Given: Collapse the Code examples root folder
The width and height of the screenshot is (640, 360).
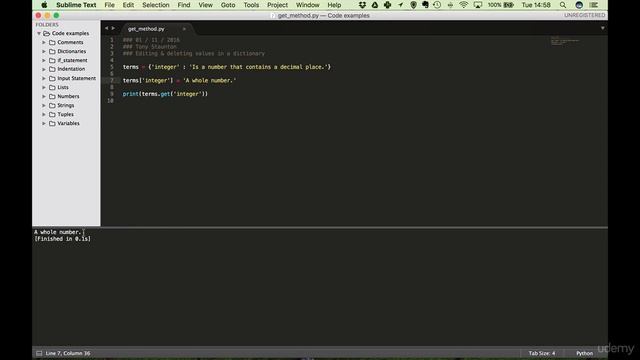Looking at the screenshot, I should point(39,33).
